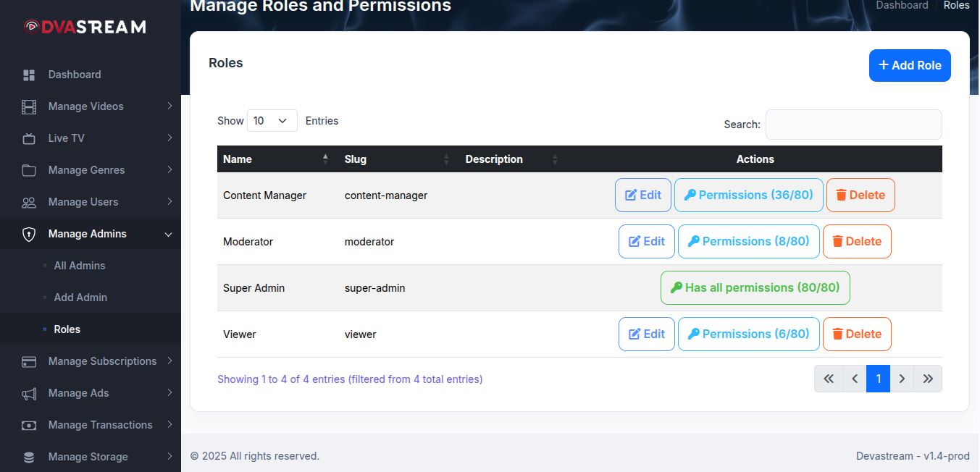This screenshot has width=980, height=472.
Task: Click the Manage Subscriptions card icon
Action: [x=29, y=362]
